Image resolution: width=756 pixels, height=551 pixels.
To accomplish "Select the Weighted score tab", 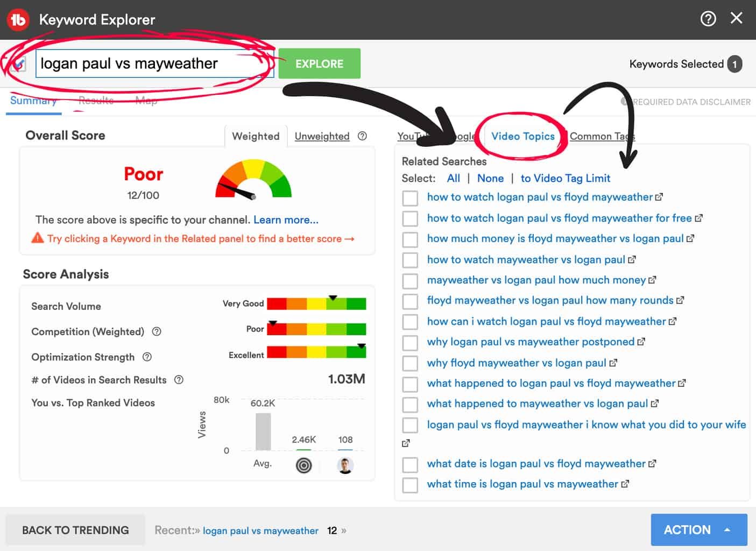I will click(x=256, y=136).
